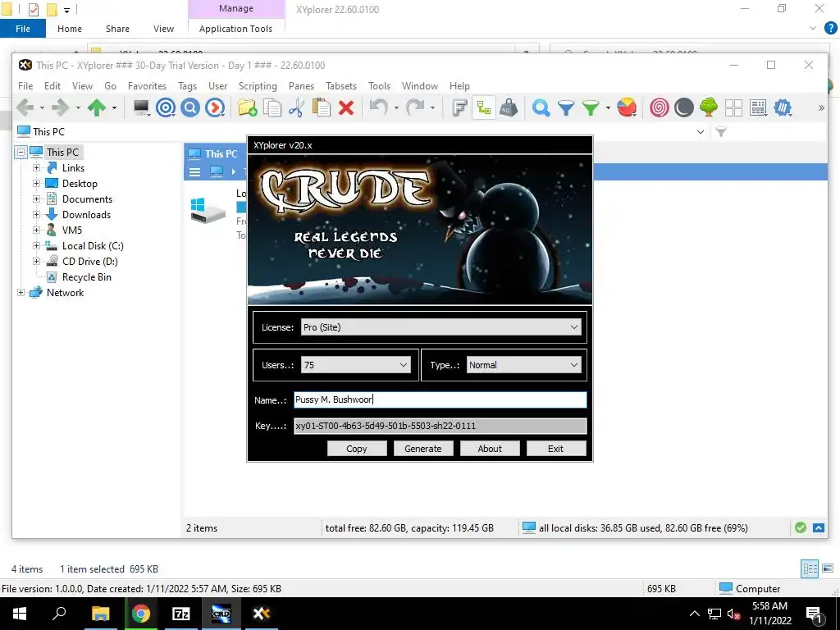Open the Type dropdown showing Normal

click(x=524, y=365)
